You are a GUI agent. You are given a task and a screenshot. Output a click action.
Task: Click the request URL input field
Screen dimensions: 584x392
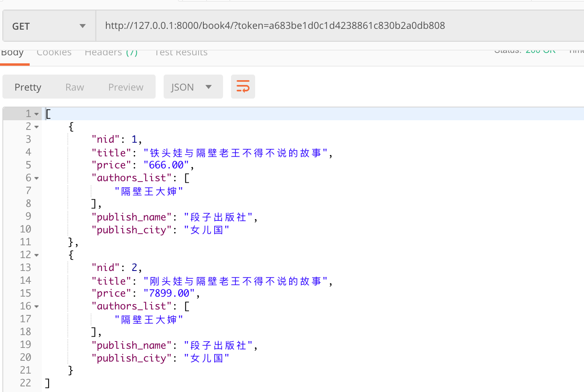point(340,26)
